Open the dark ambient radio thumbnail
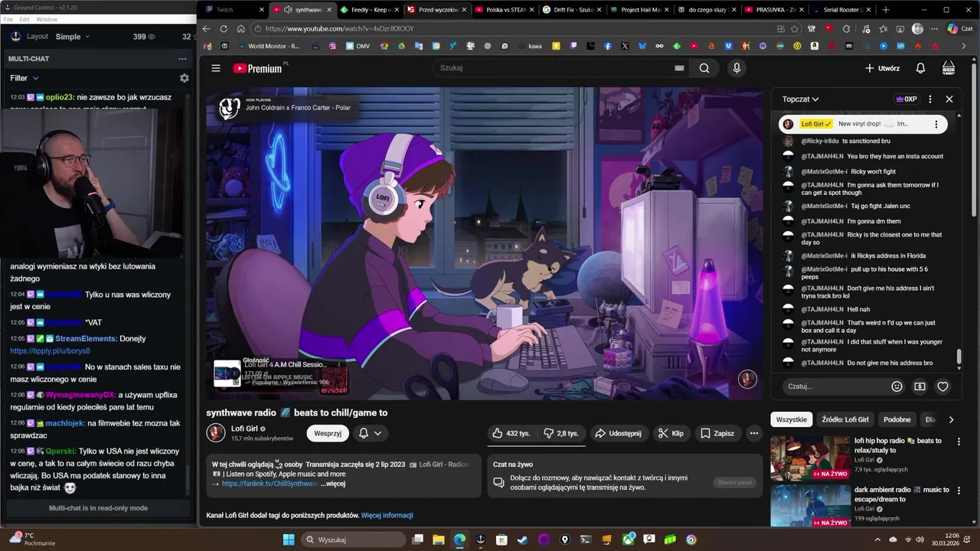The width and height of the screenshot is (980, 551). click(810, 506)
